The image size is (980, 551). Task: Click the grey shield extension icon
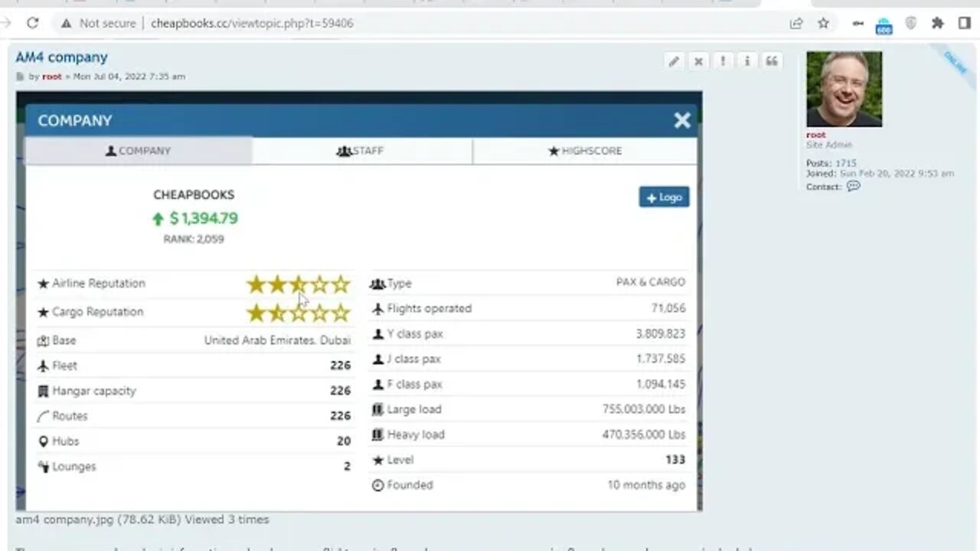[x=911, y=23]
